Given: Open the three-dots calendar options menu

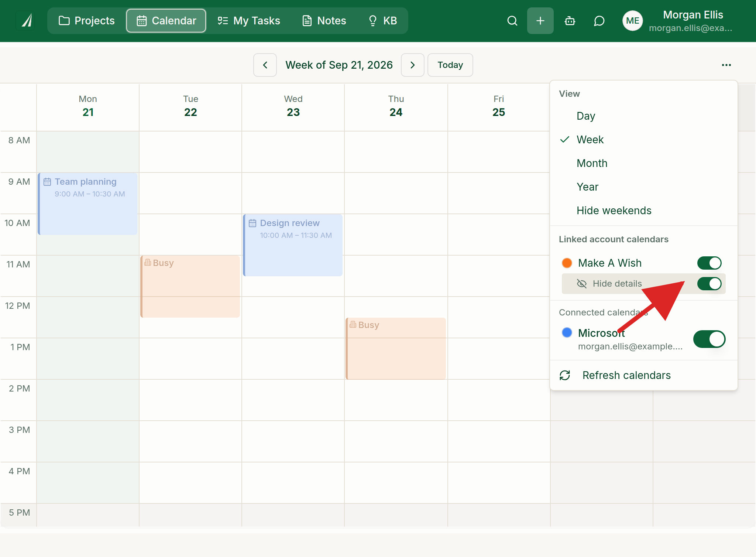Looking at the screenshot, I should 726,65.
